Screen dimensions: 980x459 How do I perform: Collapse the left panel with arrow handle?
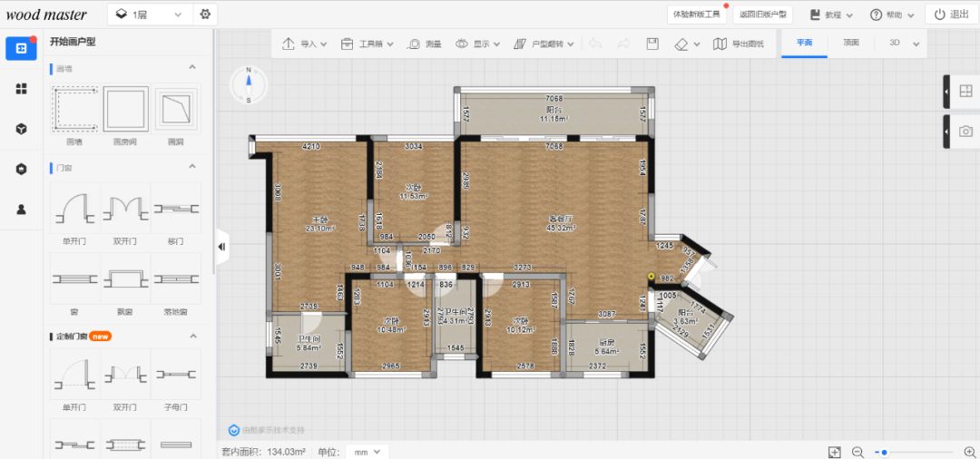[222, 247]
